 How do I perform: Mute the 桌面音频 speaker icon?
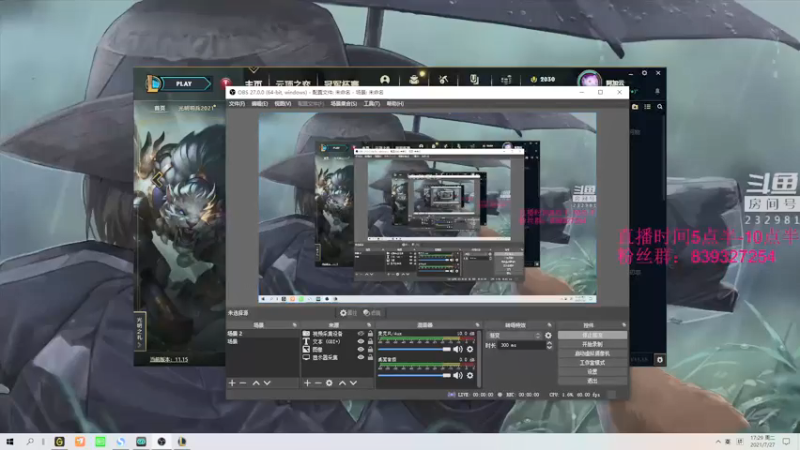458,376
